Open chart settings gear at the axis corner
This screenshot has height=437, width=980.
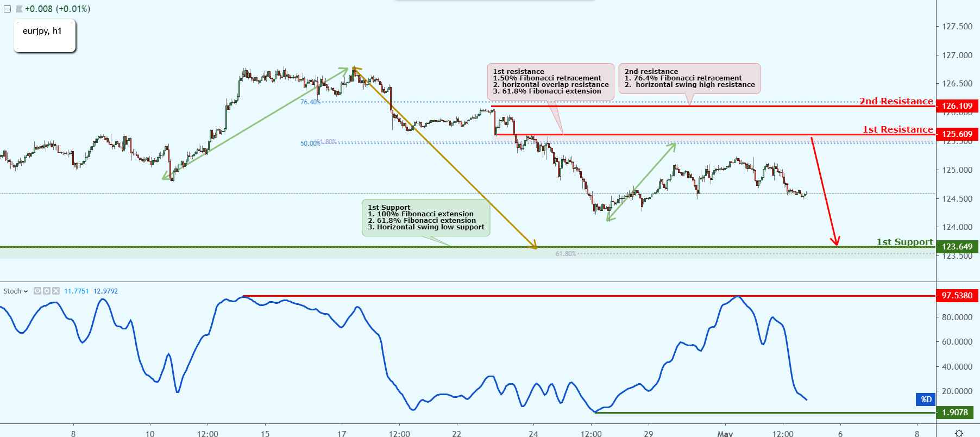coord(959,433)
